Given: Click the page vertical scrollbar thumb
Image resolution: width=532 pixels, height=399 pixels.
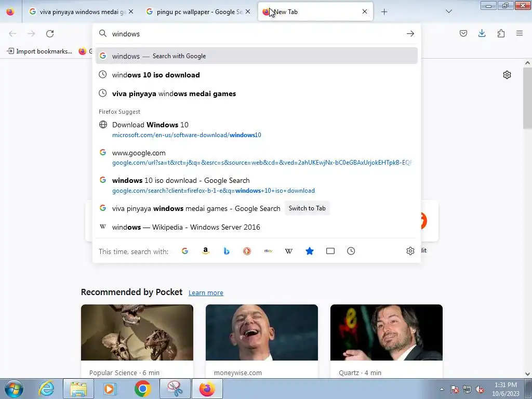Looking at the screenshot, I should point(528,98).
